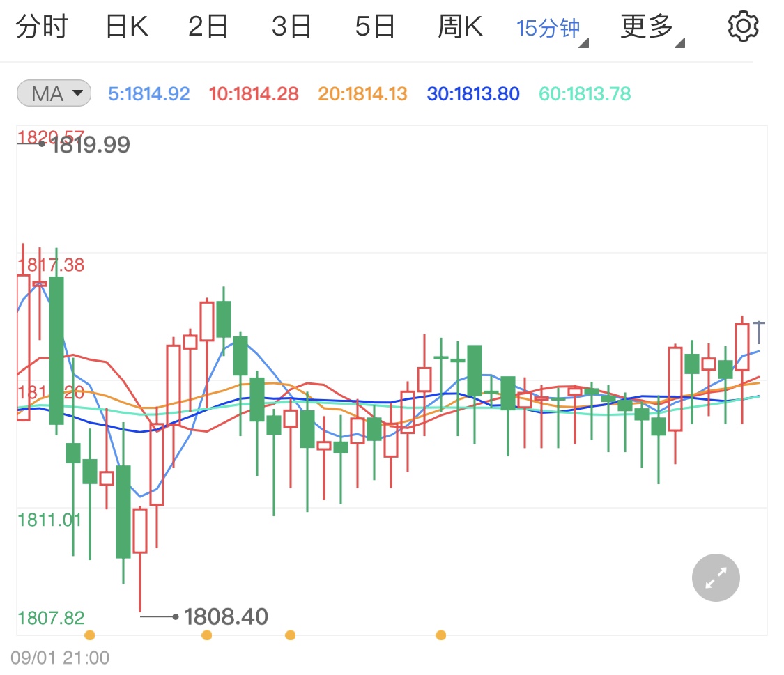The height and width of the screenshot is (675, 784).
Task: Click the 1807.82 axis label
Action: pyautogui.click(x=51, y=618)
